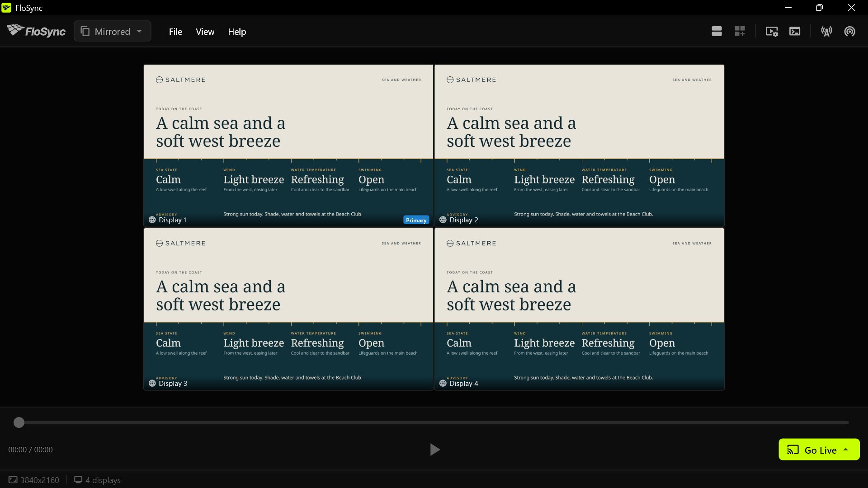868x488 pixels.
Task: Click the middle of the playback progress track
Action: click(x=434, y=422)
